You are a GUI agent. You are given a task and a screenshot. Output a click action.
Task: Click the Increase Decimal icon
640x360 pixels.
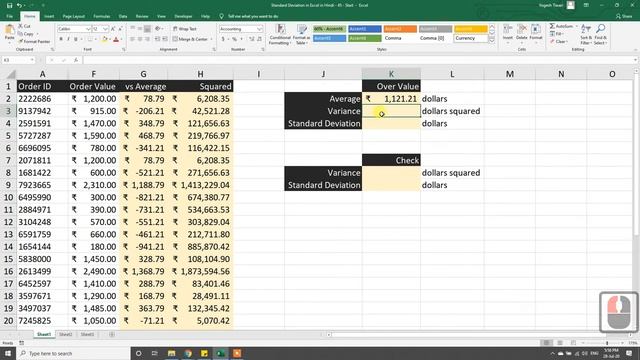click(252, 39)
